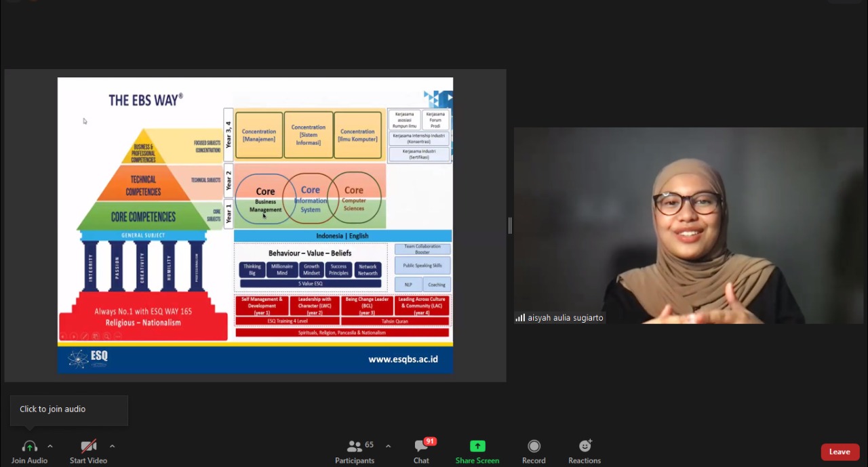The height and width of the screenshot is (467, 868).
Task: Click the pen annotation icon on slide
Action: (85, 336)
